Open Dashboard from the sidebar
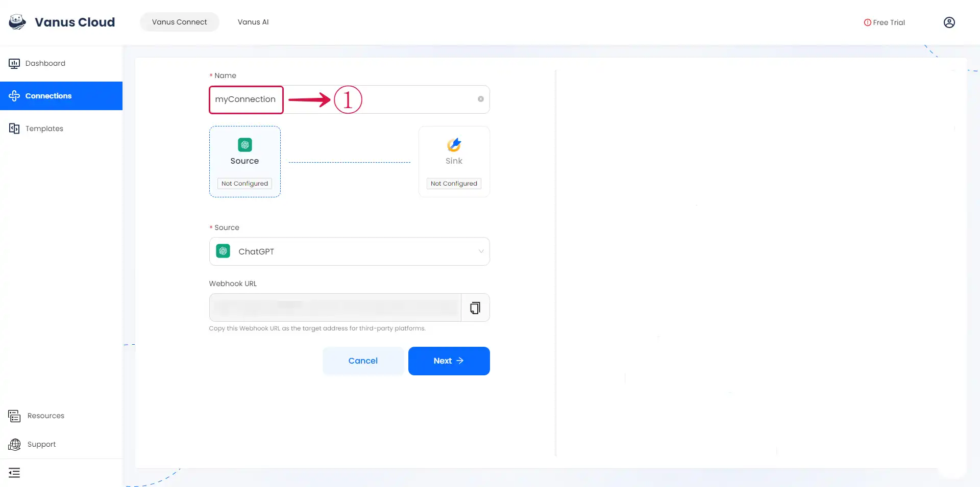This screenshot has width=980, height=487. (61, 63)
